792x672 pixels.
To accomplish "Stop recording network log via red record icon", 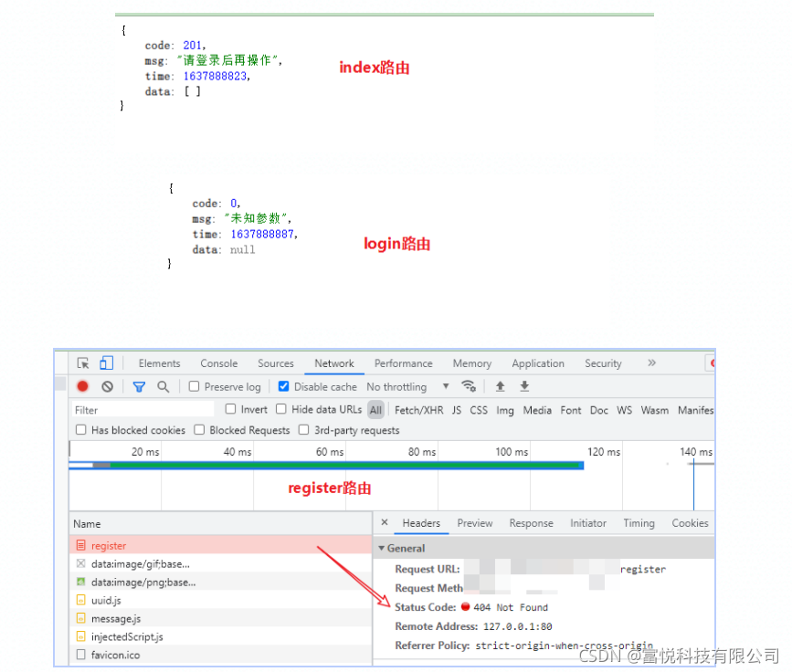I will point(82,386).
